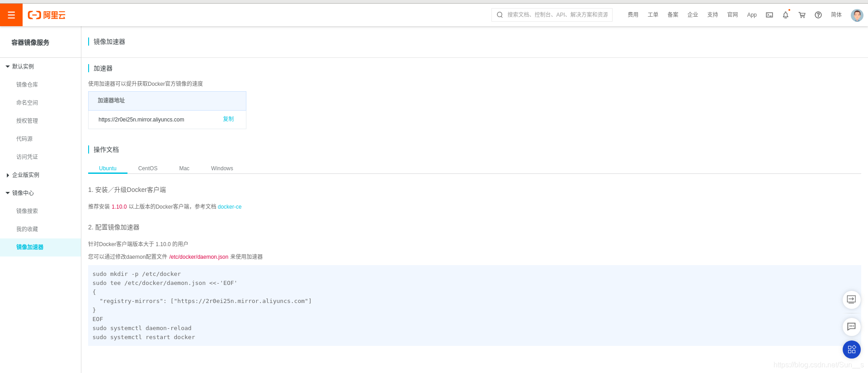868x373 pixels.
Task: Open 官网 in the top navigation
Action: tap(732, 15)
